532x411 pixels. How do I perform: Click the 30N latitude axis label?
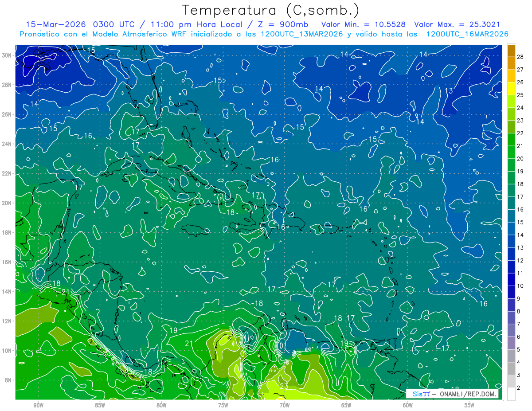[7, 55]
